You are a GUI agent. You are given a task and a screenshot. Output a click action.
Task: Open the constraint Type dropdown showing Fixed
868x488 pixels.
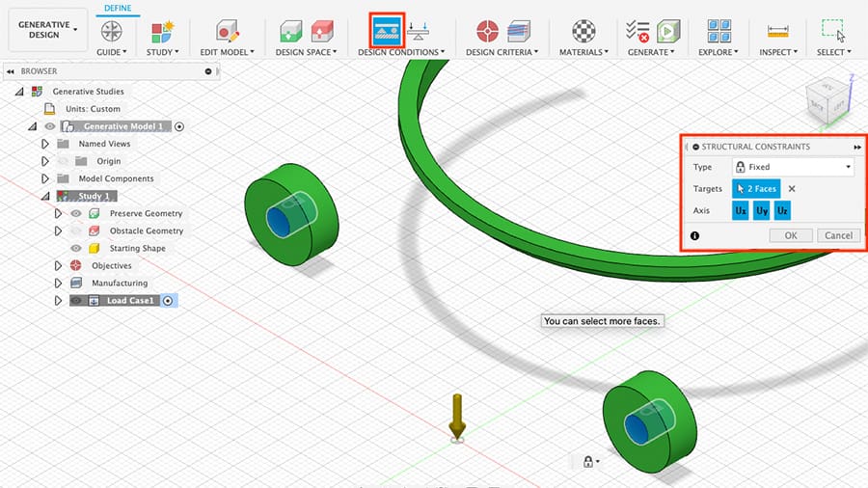tap(794, 167)
